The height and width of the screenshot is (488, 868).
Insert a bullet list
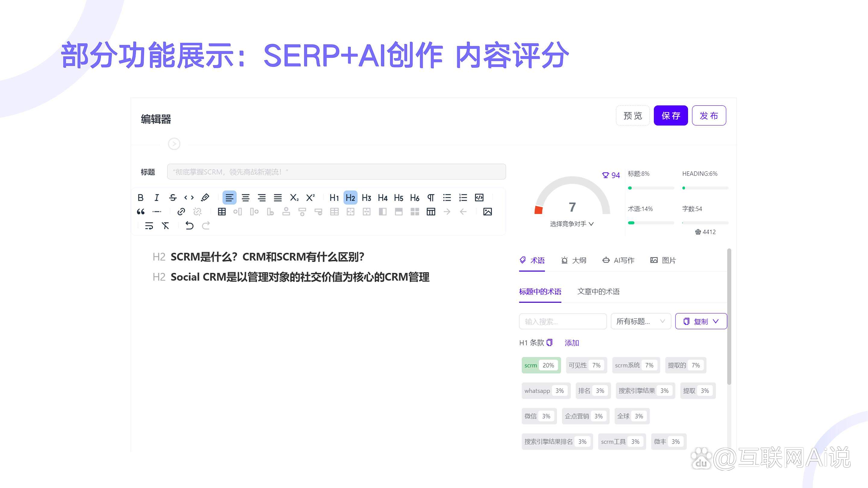click(x=447, y=197)
